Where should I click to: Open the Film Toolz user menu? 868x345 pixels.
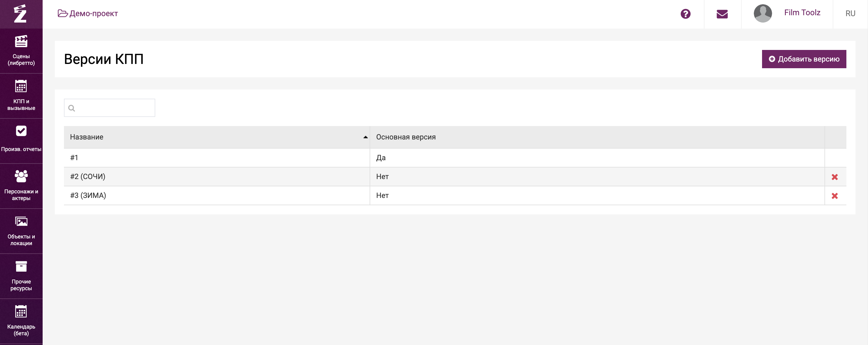click(x=802, y=13)
